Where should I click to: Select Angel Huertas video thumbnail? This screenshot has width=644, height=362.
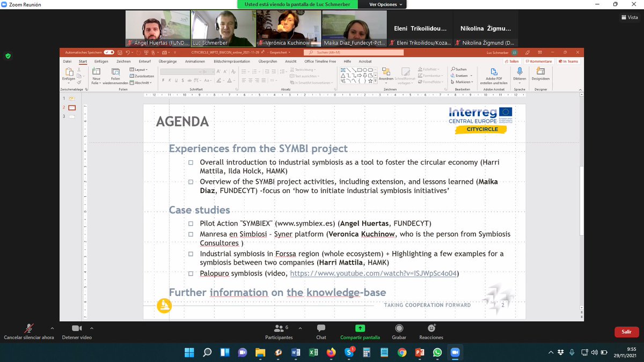[157, 29]
